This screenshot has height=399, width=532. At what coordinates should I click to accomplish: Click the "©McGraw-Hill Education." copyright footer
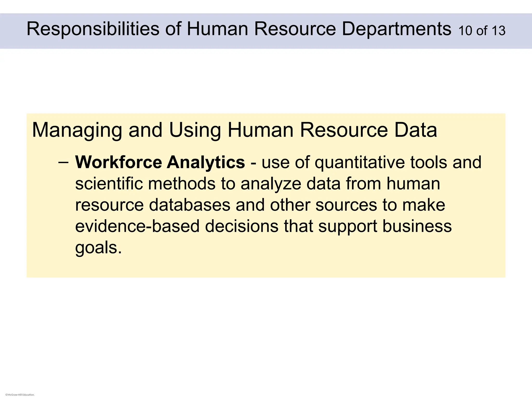[x=20, y=395]
